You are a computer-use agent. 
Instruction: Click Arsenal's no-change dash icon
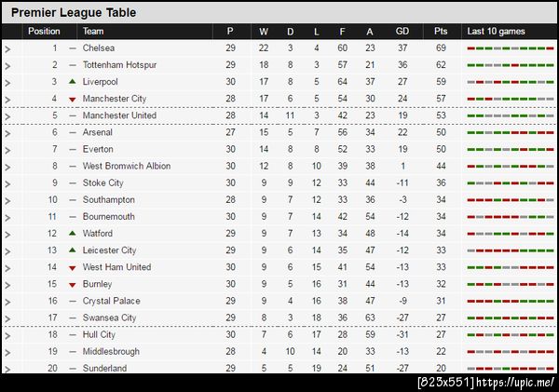tap(72, 133)
